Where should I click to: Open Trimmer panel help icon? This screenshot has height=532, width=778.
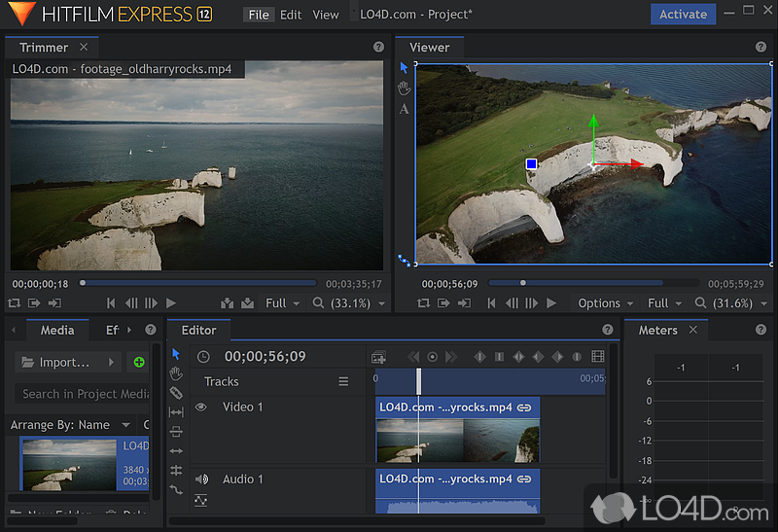click(378, 47)
